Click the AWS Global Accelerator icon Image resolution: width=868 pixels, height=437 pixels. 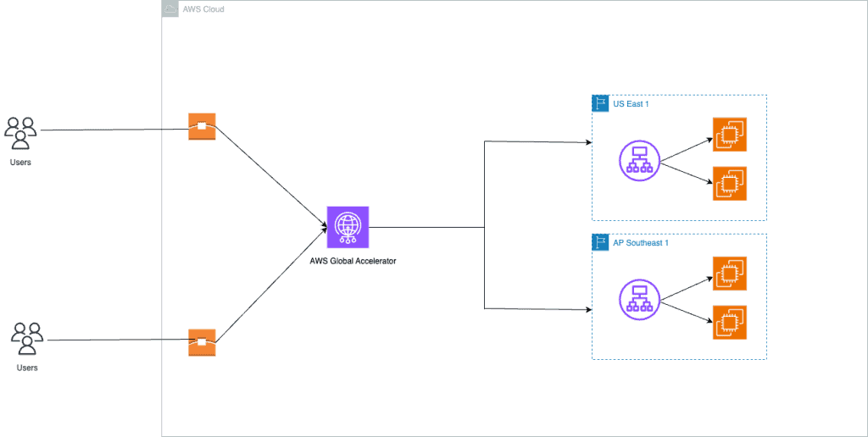click(x=348, y=227)
